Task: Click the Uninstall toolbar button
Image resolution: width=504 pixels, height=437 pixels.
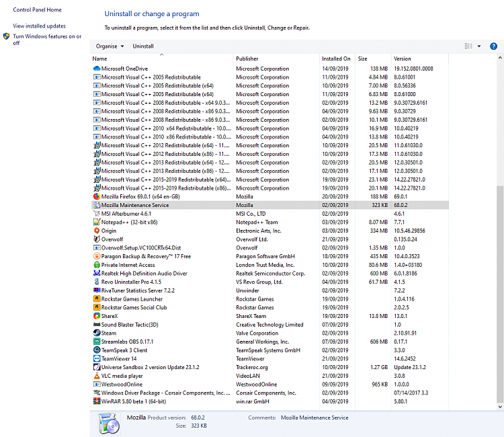Action: [143, 46]
